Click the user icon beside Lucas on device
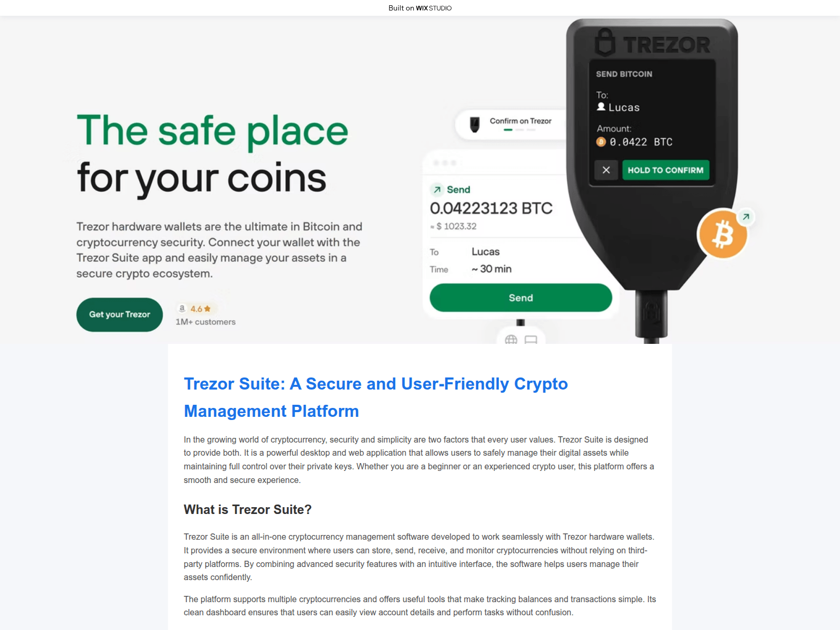 pyautogui.click(x=601, y=107)
